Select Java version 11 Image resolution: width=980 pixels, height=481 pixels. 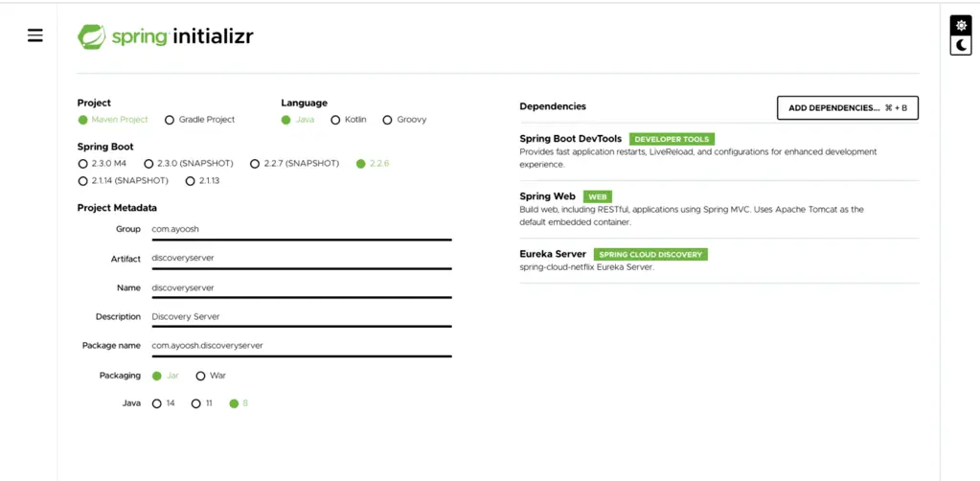pos(202,403)
